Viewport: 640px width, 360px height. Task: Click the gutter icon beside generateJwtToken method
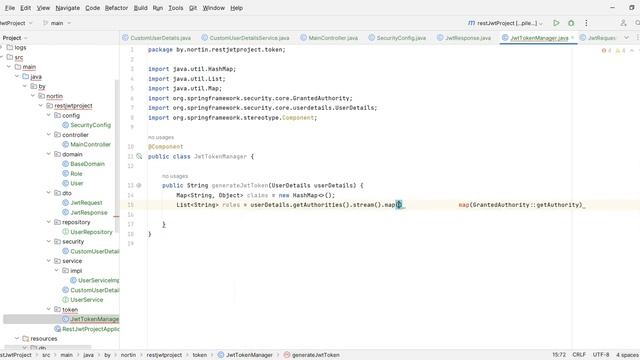139,185
